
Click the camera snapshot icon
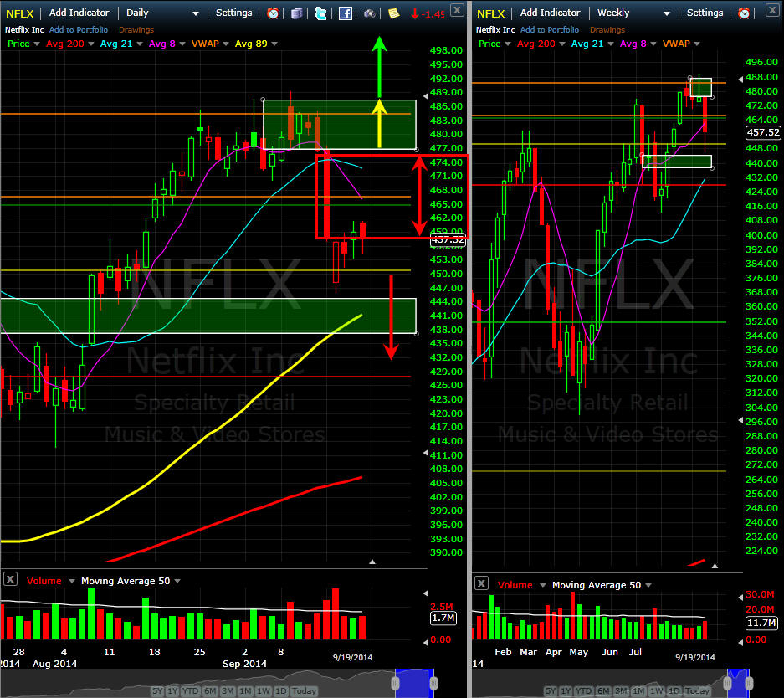click(x=370, y=13)
